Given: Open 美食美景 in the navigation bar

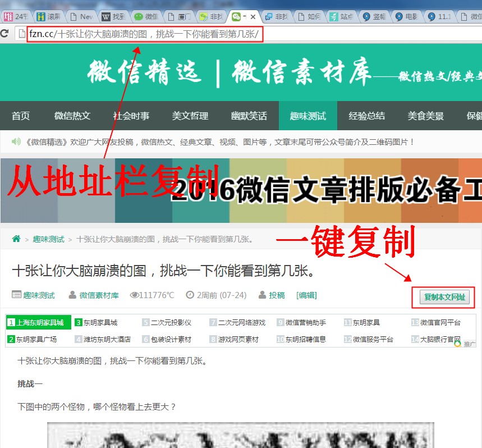Looking at the screenshot, I should (426, 116).
